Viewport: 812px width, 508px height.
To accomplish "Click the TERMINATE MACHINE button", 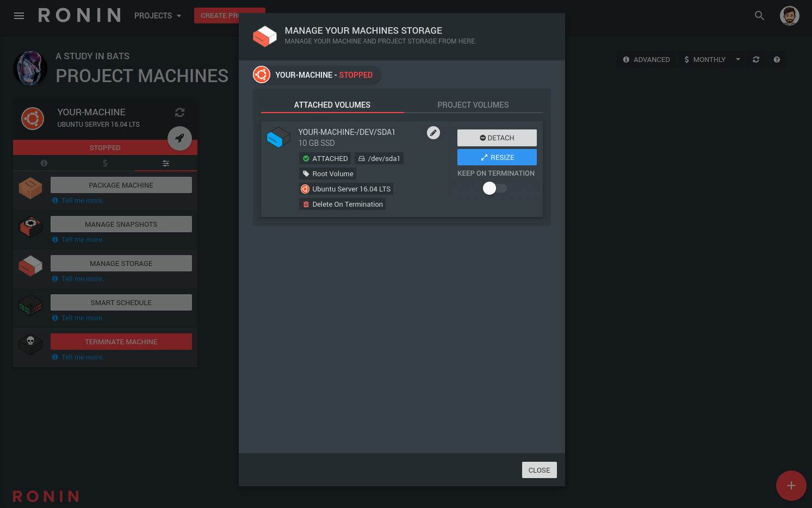I will tap(121, 342).
